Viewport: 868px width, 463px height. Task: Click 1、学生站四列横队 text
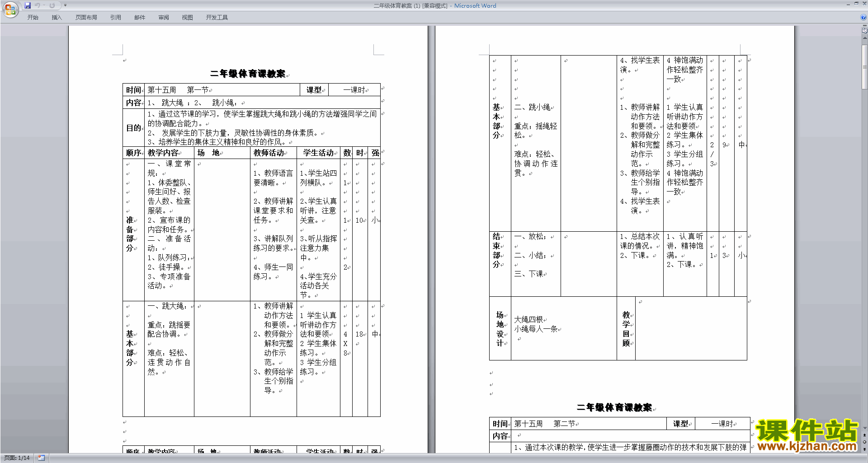coord(318,178)
